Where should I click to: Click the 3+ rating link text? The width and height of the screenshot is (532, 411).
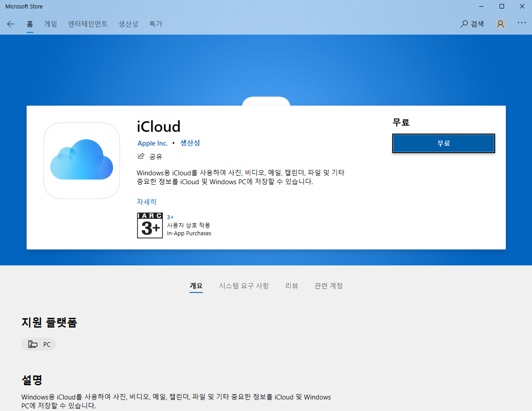(x=170, y=217)
